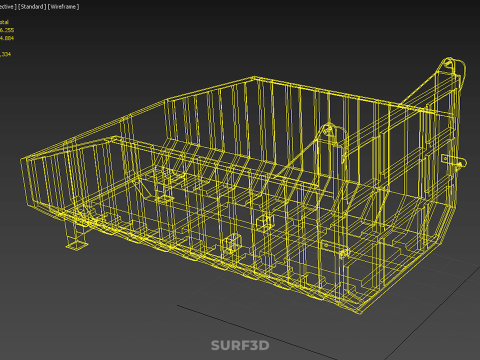Click the 6.255 statistics value
The height and width of the screenshot is (360, 480).
[x=7, y=30]
